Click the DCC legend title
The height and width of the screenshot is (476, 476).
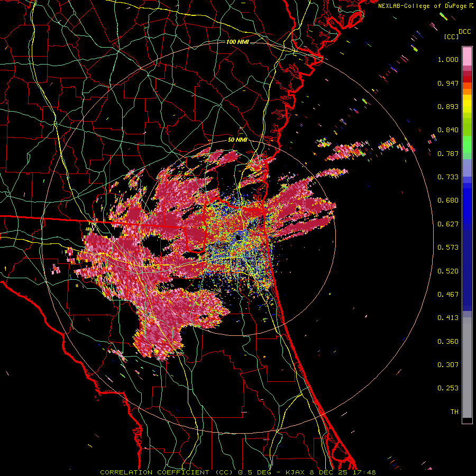click(x=465, y=32)
